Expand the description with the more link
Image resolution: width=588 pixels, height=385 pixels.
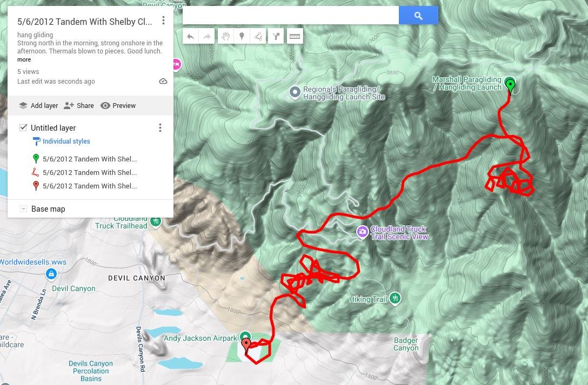click(x=24, y=59)
